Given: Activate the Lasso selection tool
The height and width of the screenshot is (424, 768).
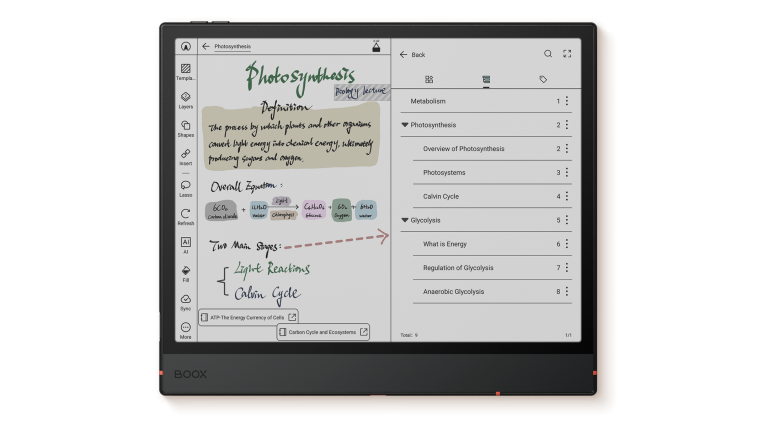Looking at the screenshot, I should pos(185,186).
